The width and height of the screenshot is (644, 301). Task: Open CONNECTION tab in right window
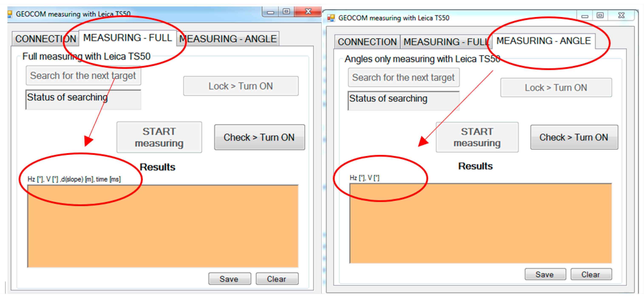(x=367, y=42)
